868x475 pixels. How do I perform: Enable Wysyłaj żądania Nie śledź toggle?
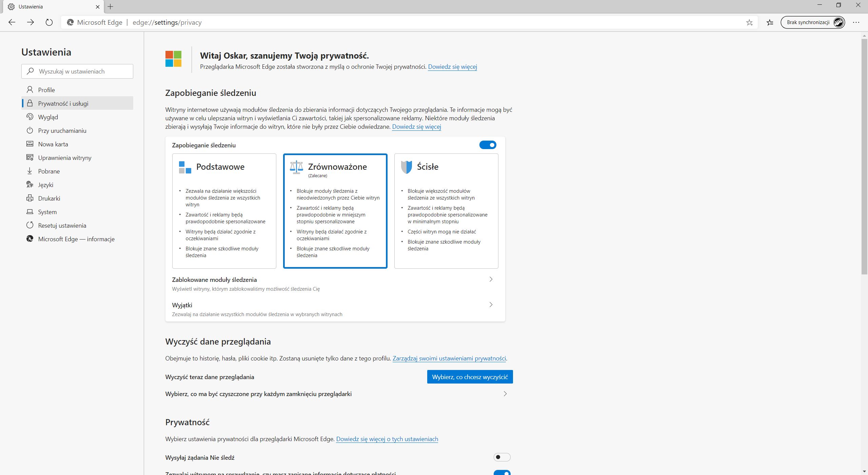click(x=502, y=457)
